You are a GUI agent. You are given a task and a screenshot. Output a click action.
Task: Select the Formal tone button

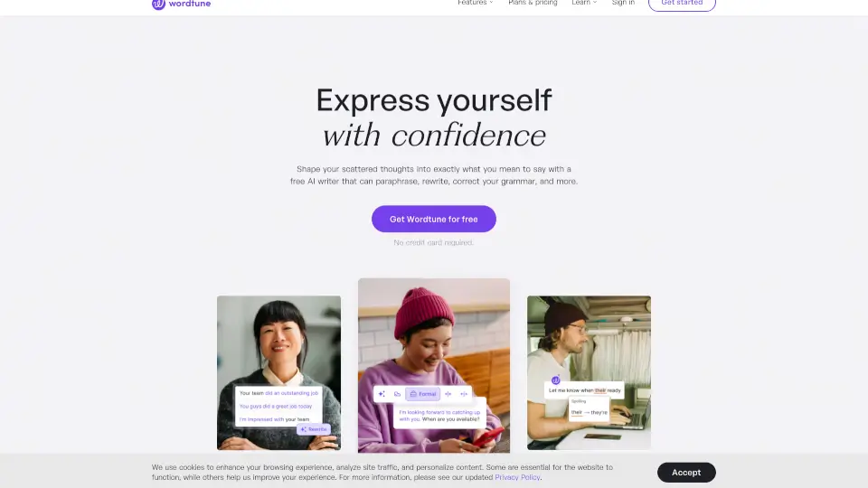coord(423,394)
